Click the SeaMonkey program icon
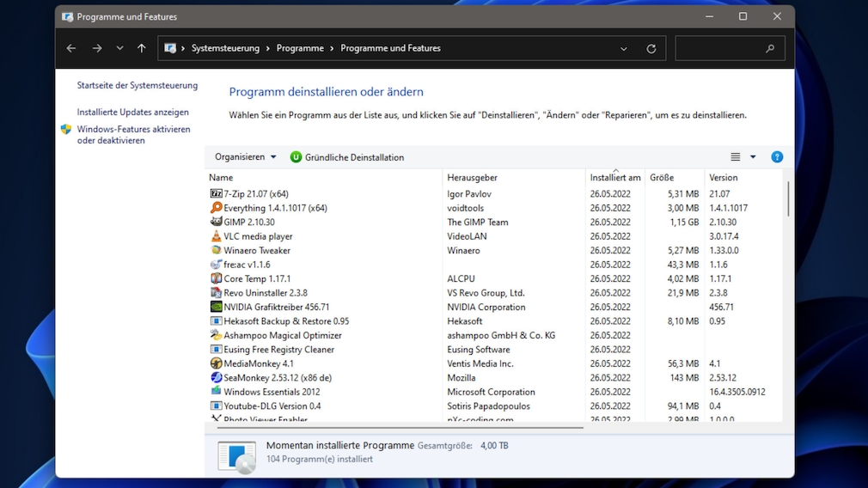 pyautogui.click(x=217, y=378)
